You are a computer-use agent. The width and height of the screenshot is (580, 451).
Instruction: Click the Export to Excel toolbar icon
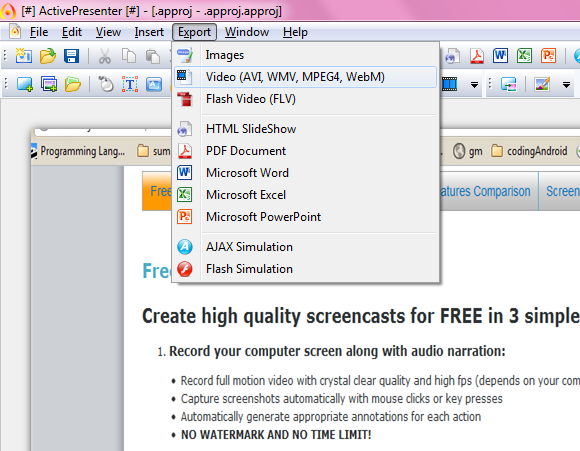[x=524, y=56]
